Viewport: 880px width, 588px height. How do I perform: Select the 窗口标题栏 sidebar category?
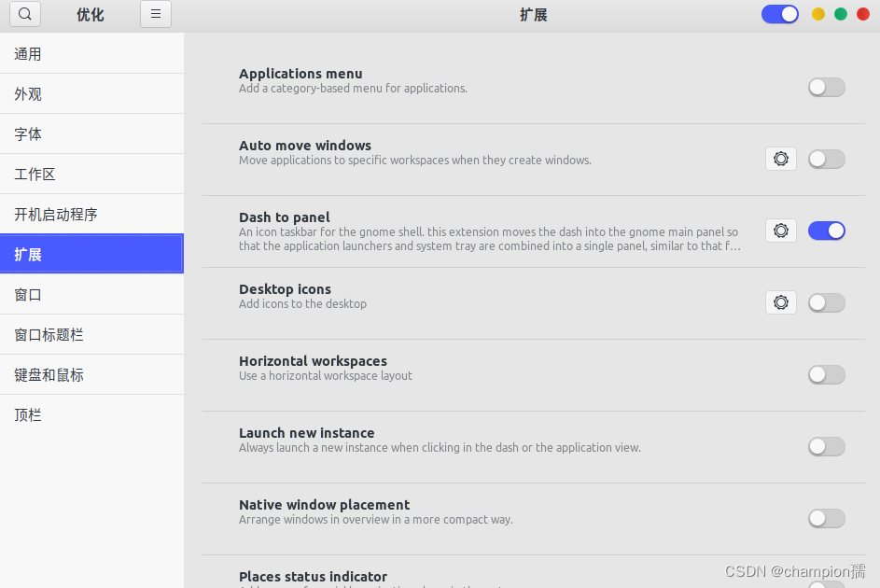click(x=92, y=334)
